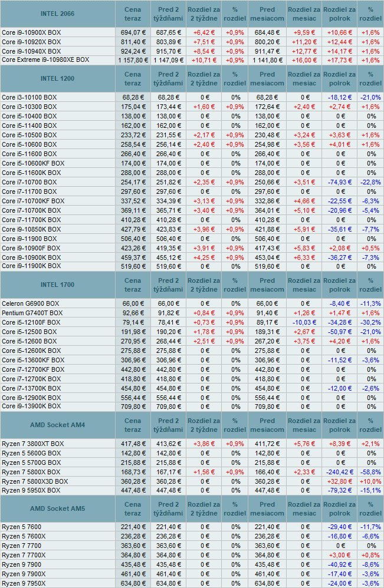The image size is (384, 588).
Task: Select Celeron G6900 BOX product name
Action: [31, 304]
